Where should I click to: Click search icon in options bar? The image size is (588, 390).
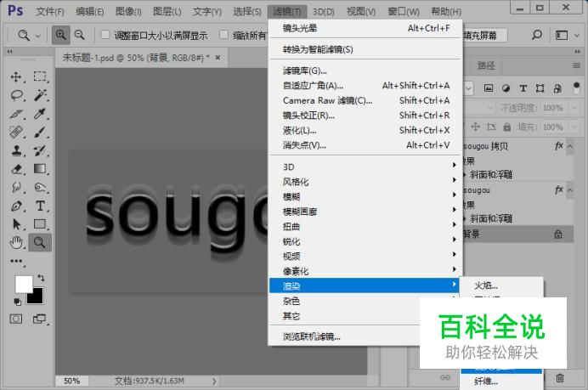pos(537,35)
